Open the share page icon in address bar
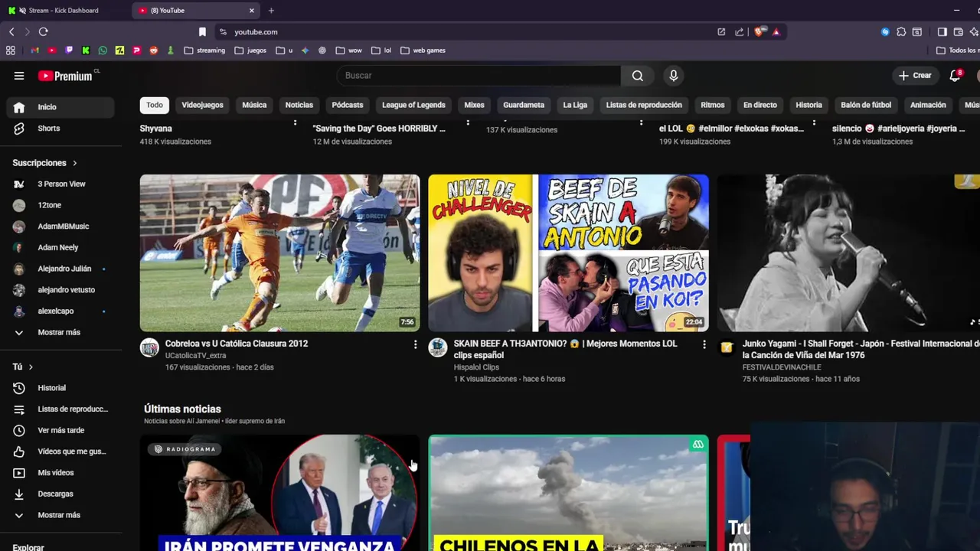The image size is (980, 551). click(x=739, y=31)
